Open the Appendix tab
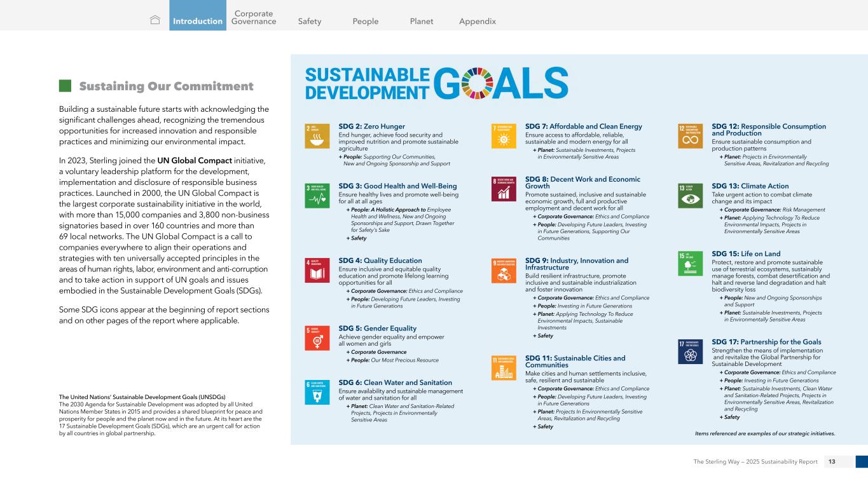This screenshot has width=868, height=488. click(478, 21)
